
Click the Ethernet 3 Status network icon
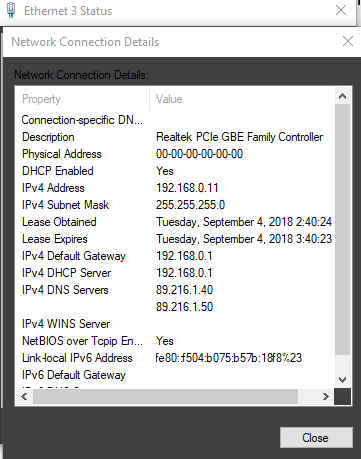pyautogui.click(x=11, y=10)
